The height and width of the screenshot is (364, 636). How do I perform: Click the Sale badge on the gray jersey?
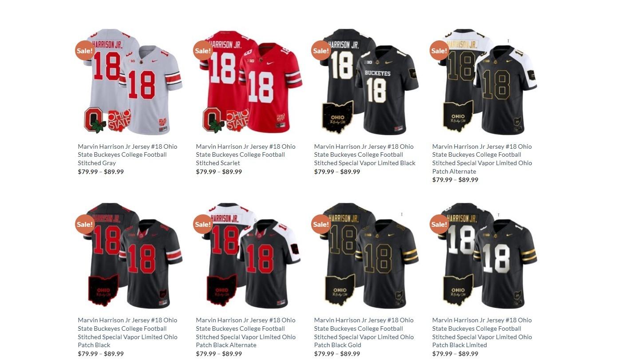click(x=84, y=50)
